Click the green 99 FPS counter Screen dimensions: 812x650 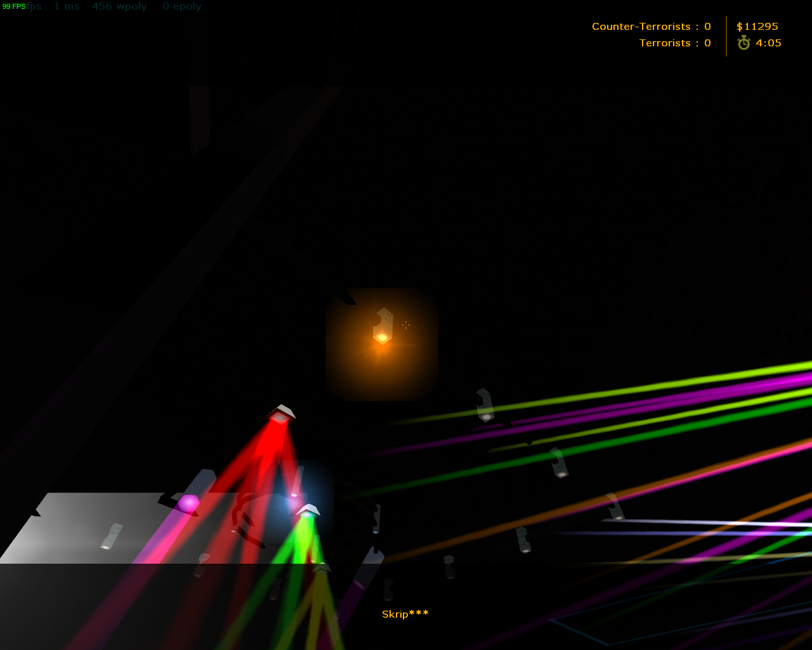14,6
